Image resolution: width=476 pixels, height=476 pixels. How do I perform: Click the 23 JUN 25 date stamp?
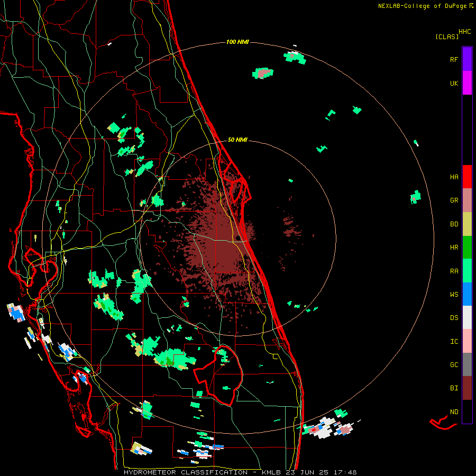[x=307, y=472]
